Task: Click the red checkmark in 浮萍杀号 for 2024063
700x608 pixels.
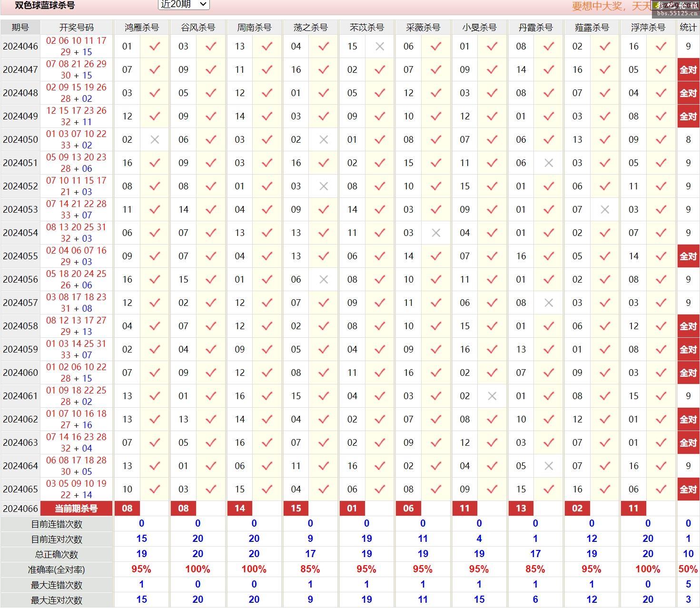Action: click(x=661, y=443)
